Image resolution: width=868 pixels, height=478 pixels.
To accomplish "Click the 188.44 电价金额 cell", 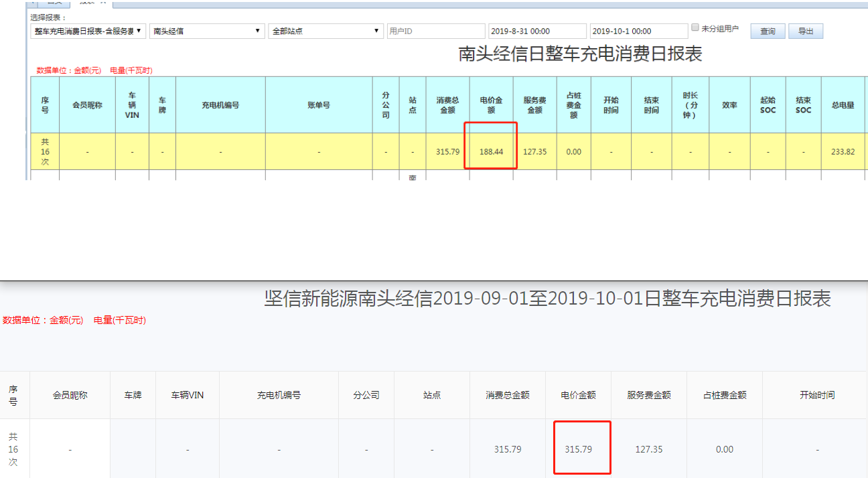I will [x=491, y=152].
